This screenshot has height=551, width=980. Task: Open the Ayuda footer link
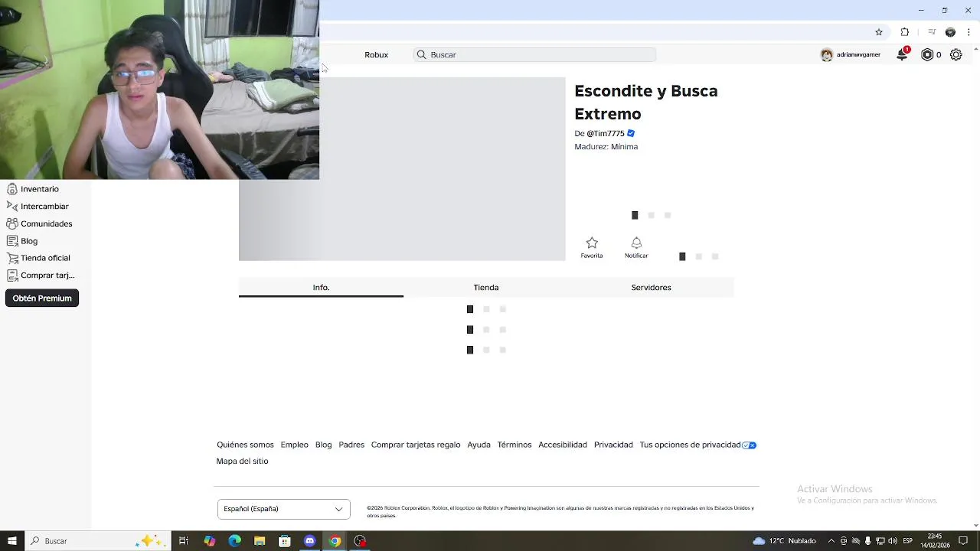click(479, 445)
